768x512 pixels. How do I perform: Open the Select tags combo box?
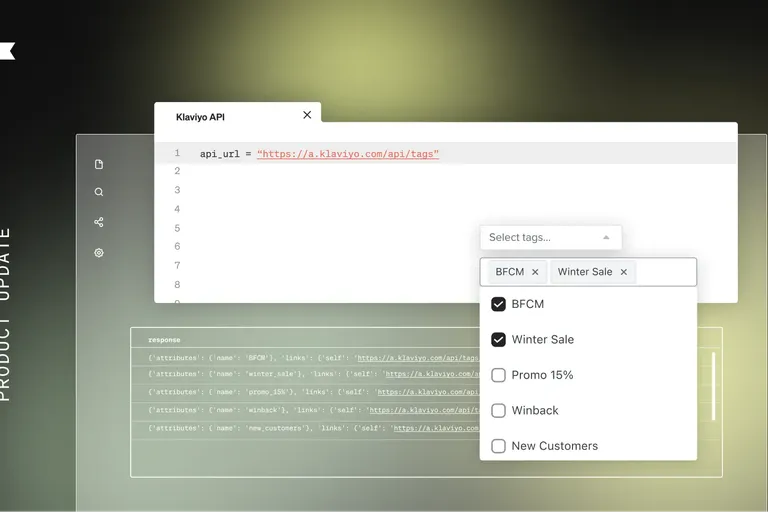pyautogui.click(x=551, y=238)
